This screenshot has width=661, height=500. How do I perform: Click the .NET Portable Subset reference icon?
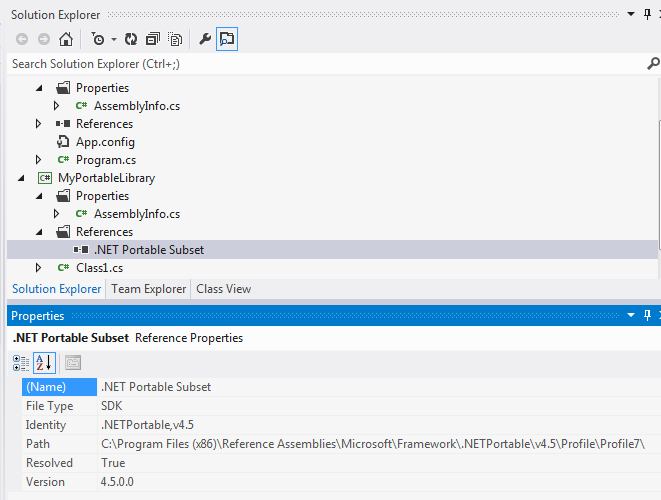tap(81, 250)
